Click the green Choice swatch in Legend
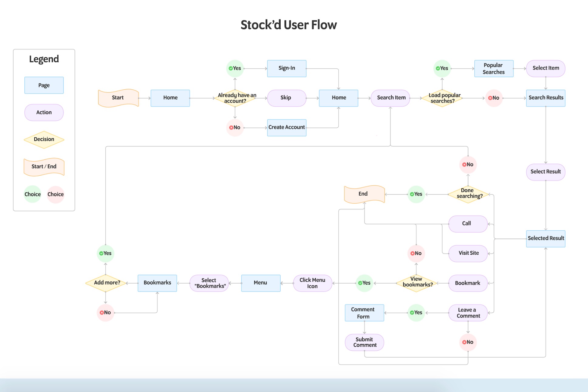This screenshot has width=588, height=392. [x=32, y=194]
